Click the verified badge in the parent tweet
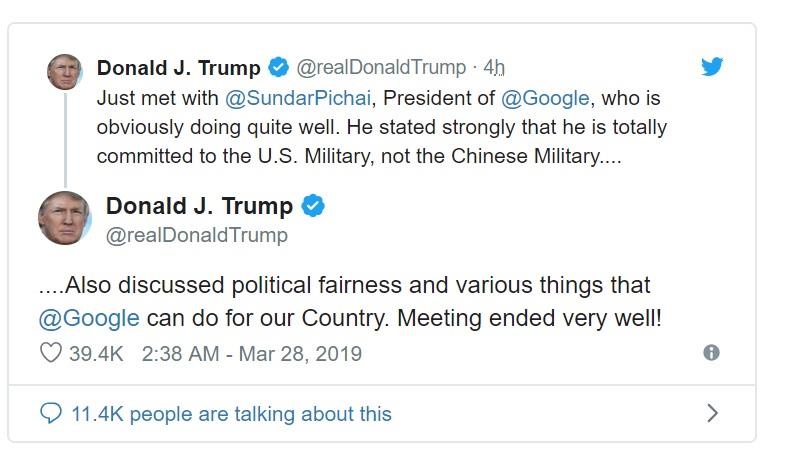 279,68
